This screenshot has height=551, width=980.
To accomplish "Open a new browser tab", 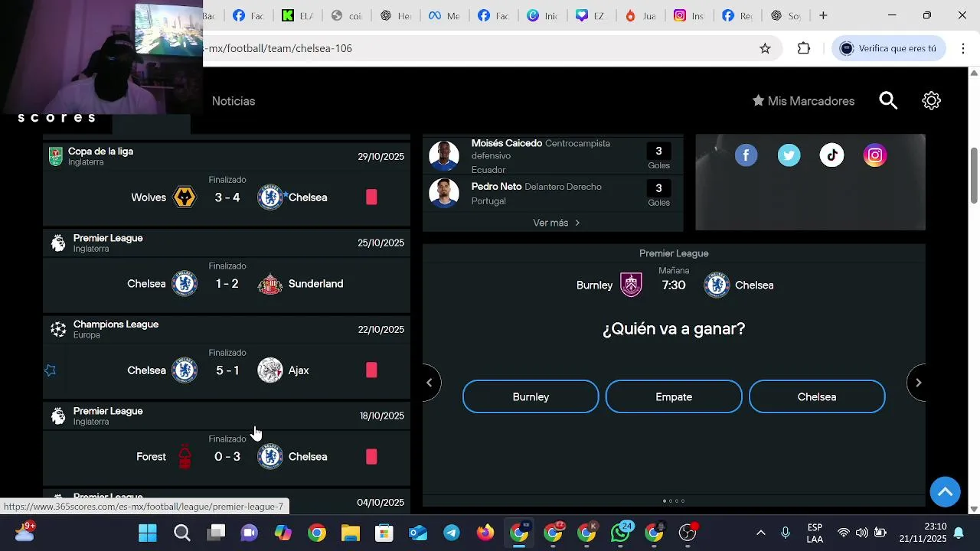I will 823,15.
